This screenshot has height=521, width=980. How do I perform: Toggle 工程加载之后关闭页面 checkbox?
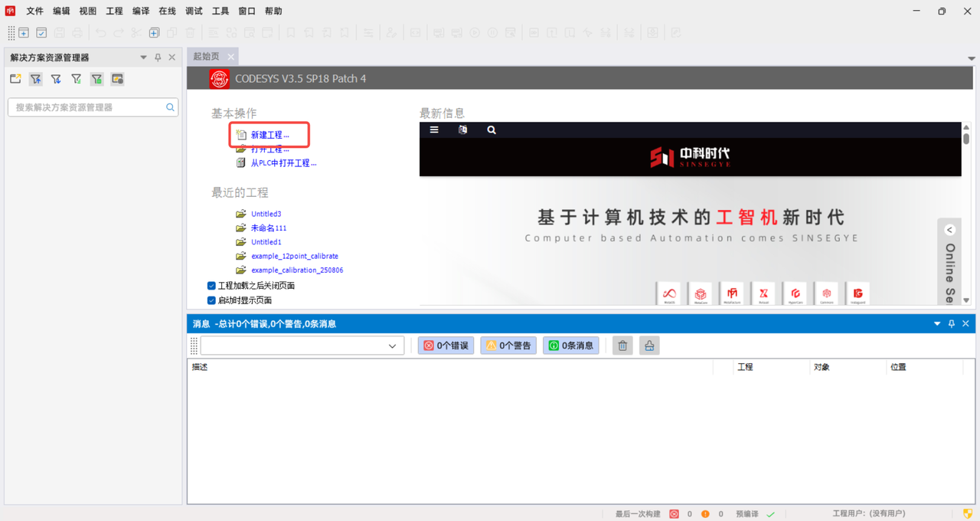pyautogui.click(x=211, y=286)
